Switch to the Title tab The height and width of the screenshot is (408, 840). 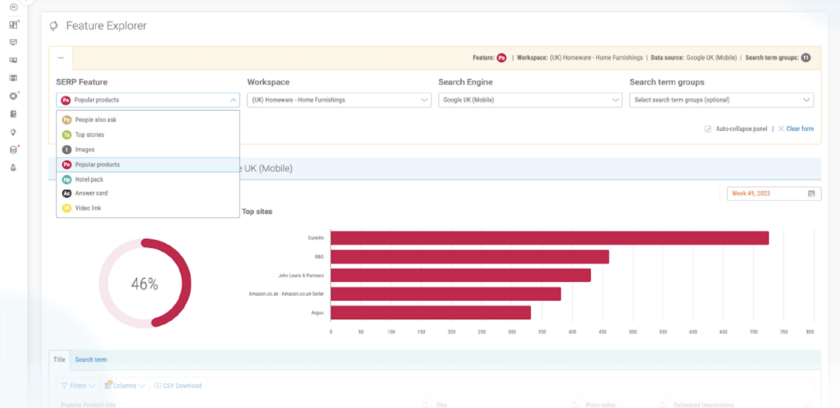(x=59, y=359)
